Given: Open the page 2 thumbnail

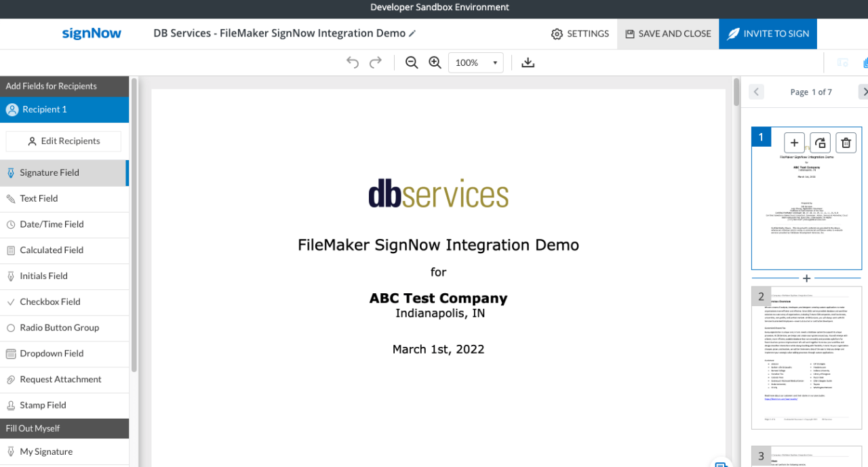Looking at the screenshot, I should click(806, 358).
